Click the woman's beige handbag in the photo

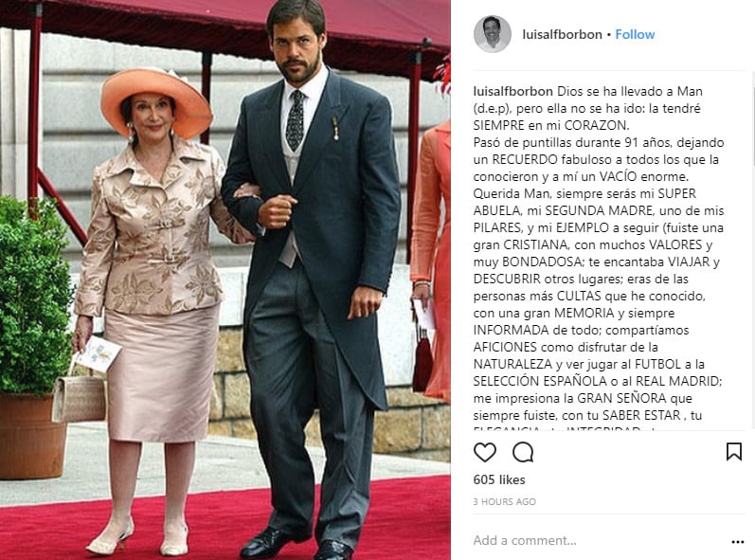point(79,397)
